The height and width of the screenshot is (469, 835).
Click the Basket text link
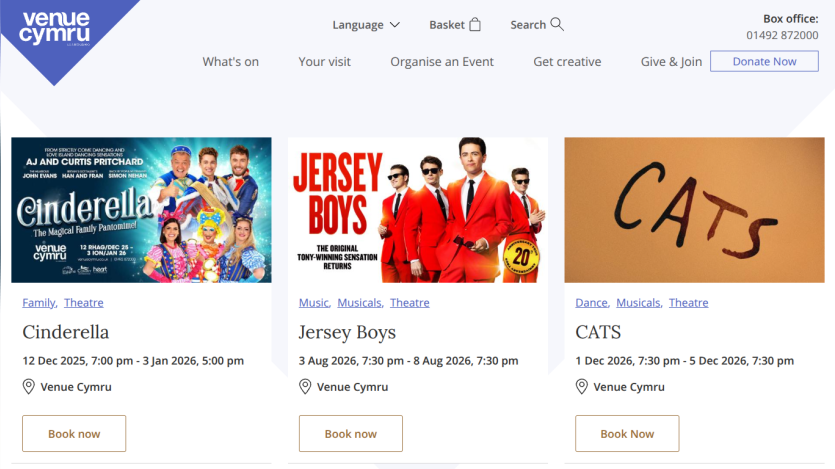tap(447, 25)
